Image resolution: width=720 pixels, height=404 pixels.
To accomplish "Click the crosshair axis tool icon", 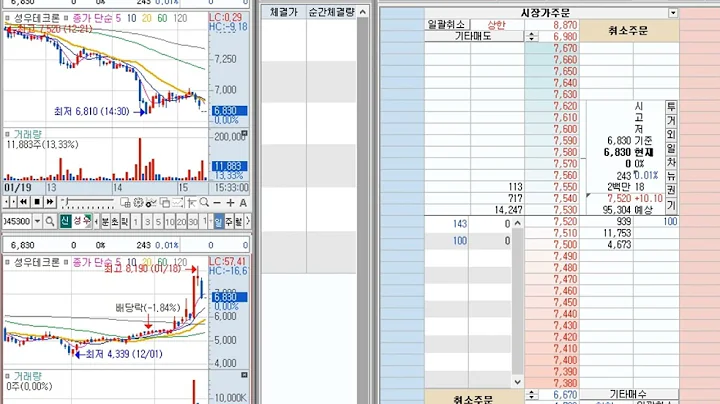I will tap(191, 202).
